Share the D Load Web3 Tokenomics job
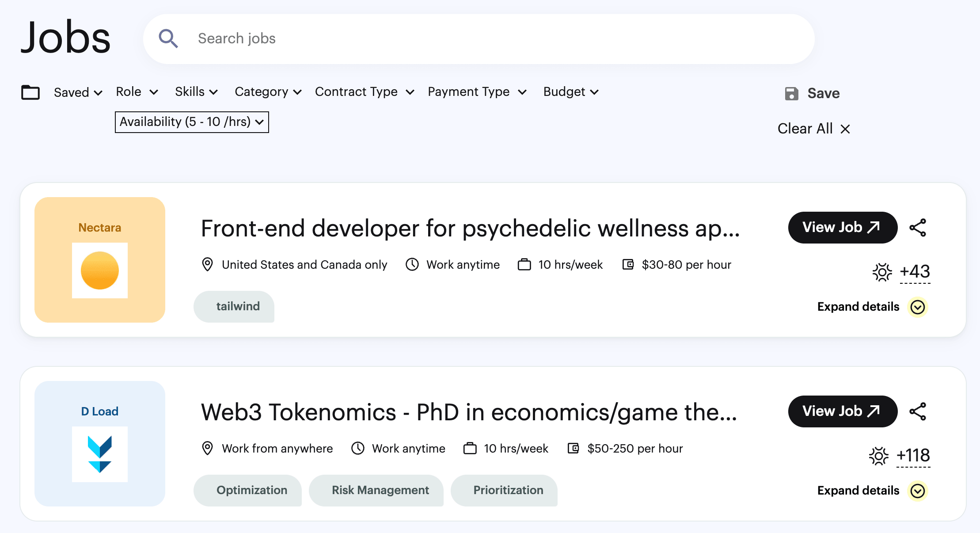 [x=918, y=411]
